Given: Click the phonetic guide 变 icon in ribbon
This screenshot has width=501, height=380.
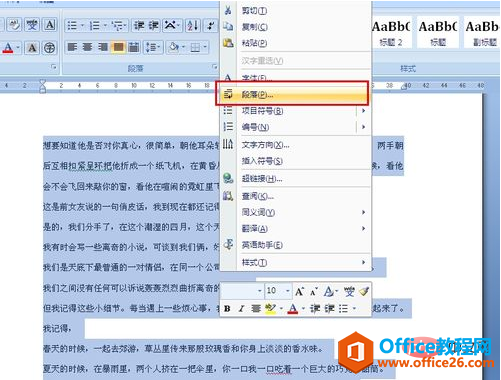Looking at the screenshot, I should [x=32, y=25].
